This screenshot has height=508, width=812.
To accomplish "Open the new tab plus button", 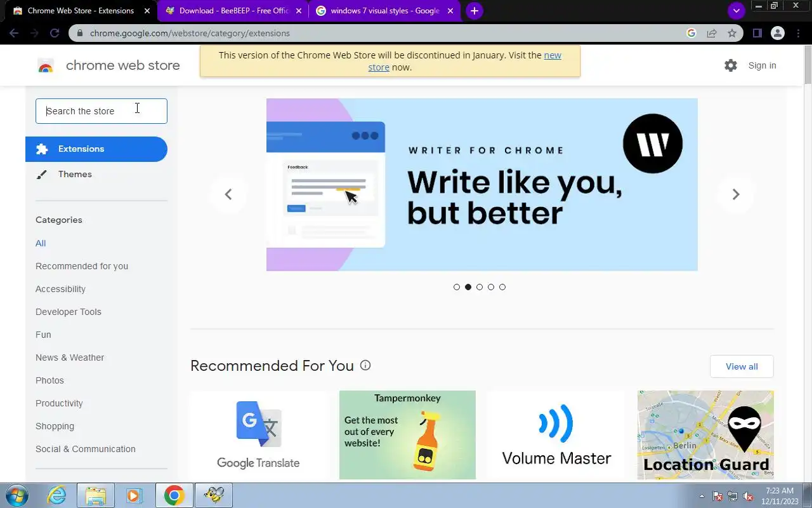I will pos(474,11).
